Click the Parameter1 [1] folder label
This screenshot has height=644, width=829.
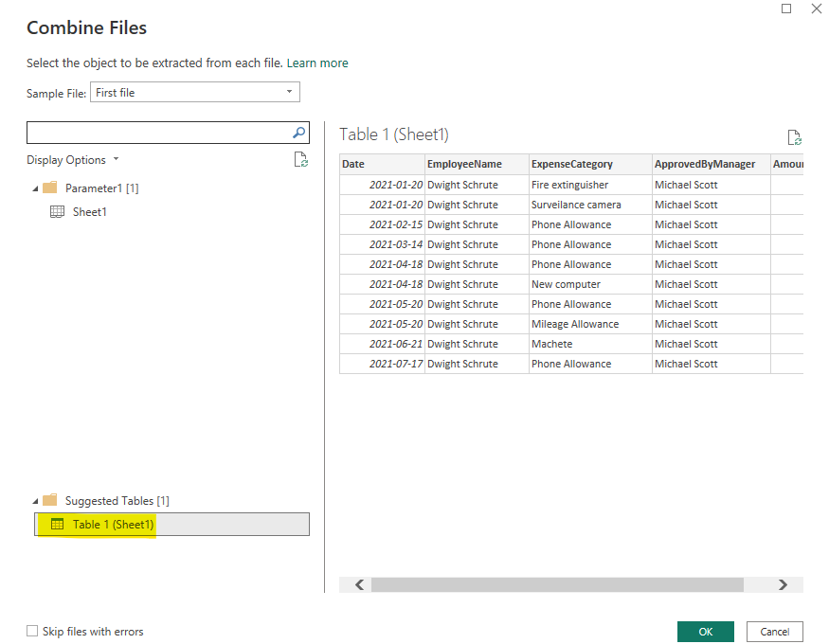(102, 188)
